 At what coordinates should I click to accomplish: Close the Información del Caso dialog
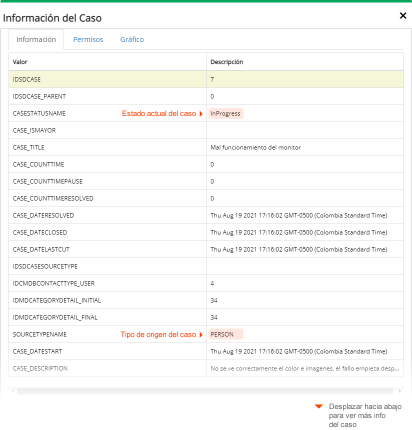[403, 16]
